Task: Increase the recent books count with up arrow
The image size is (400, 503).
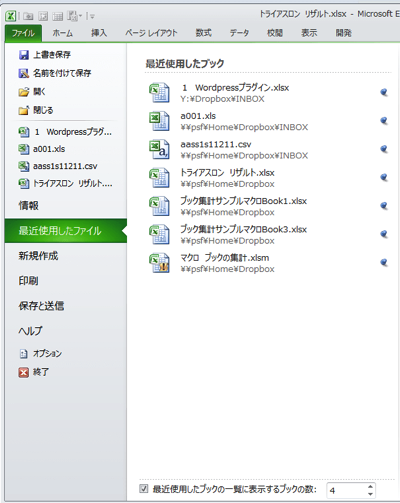Action: pyautogui.click(x=370, y=486)
